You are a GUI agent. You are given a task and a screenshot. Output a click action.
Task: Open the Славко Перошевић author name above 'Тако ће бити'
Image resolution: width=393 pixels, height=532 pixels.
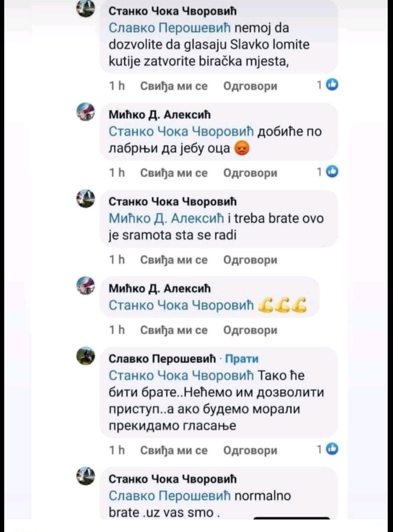pyautogui.click(x=162, y=359)
